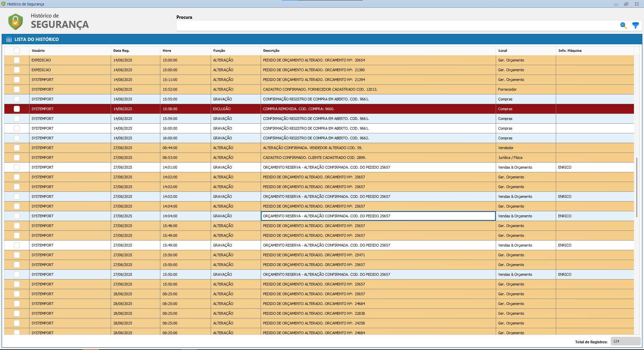This screenshot has height=350, width=644.
Task: Tick checkbox of the first EXPEDICAO 15:00:00 row
Action: pyautogui.click(x=17, y=60)
